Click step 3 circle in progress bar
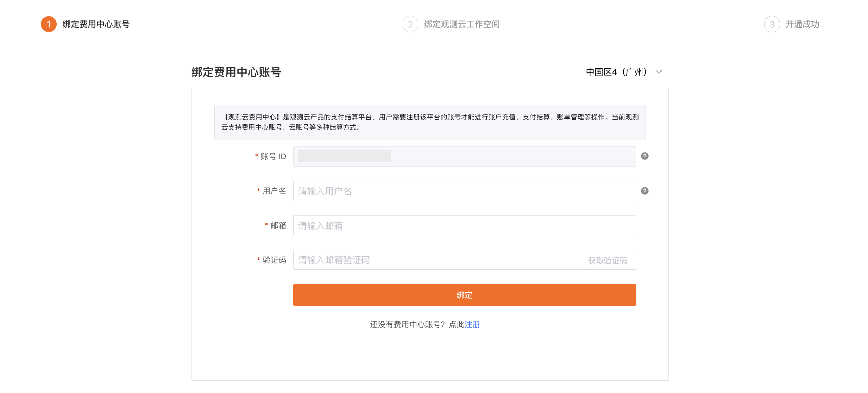The image size is (868, 393). tap(772, 24)
